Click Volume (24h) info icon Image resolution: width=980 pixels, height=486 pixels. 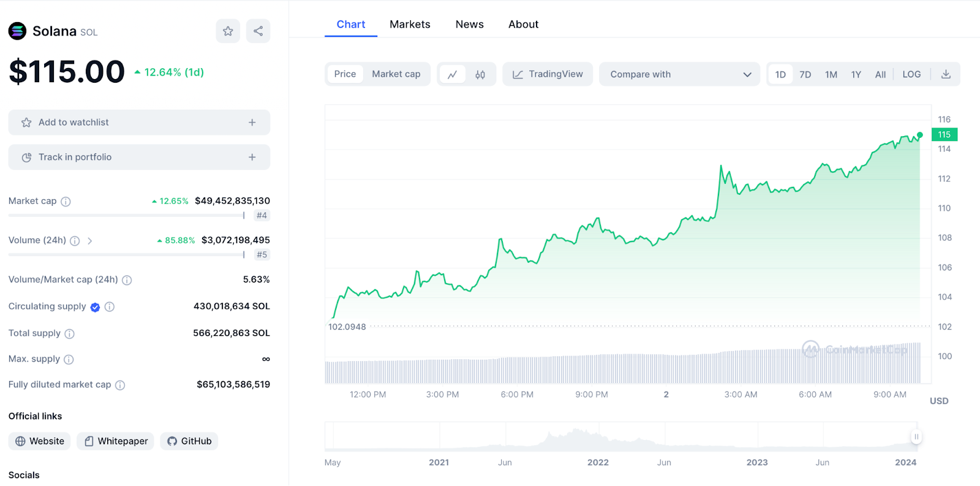75,241
